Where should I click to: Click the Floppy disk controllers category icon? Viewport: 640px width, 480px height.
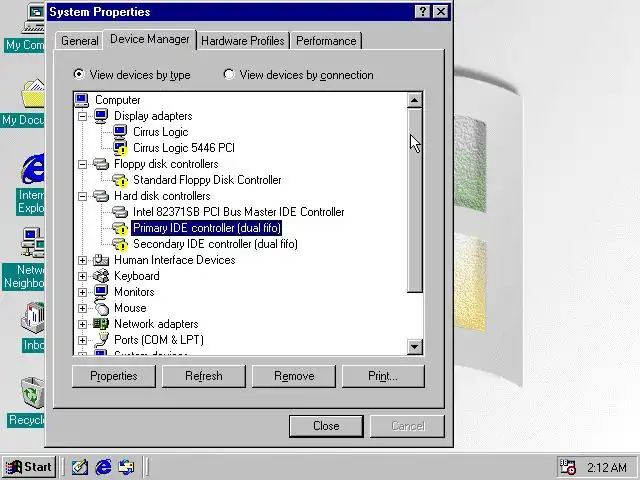pyautogui.click(x=101, y=164)
